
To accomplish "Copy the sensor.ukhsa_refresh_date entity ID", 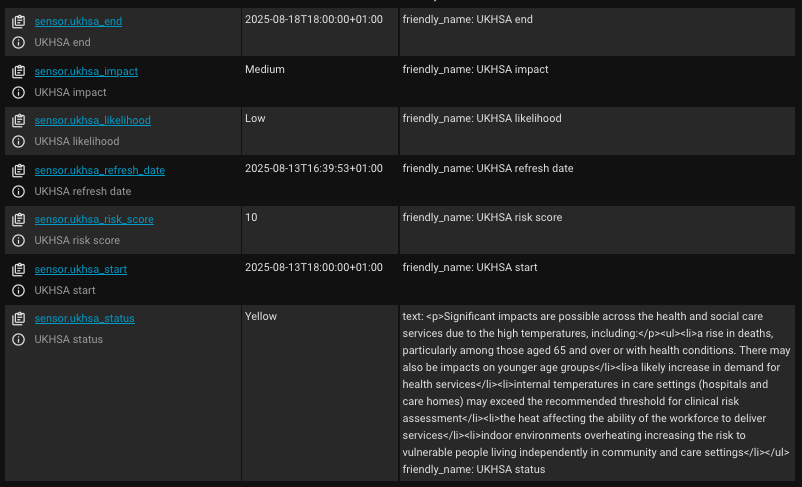I will pos(18,170).
